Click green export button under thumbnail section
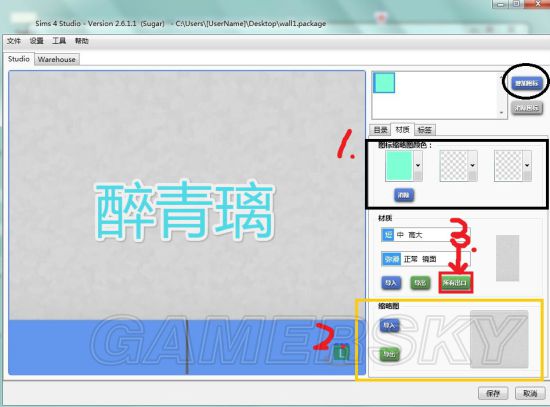This screenshot has height=407, width=550. 390,354
